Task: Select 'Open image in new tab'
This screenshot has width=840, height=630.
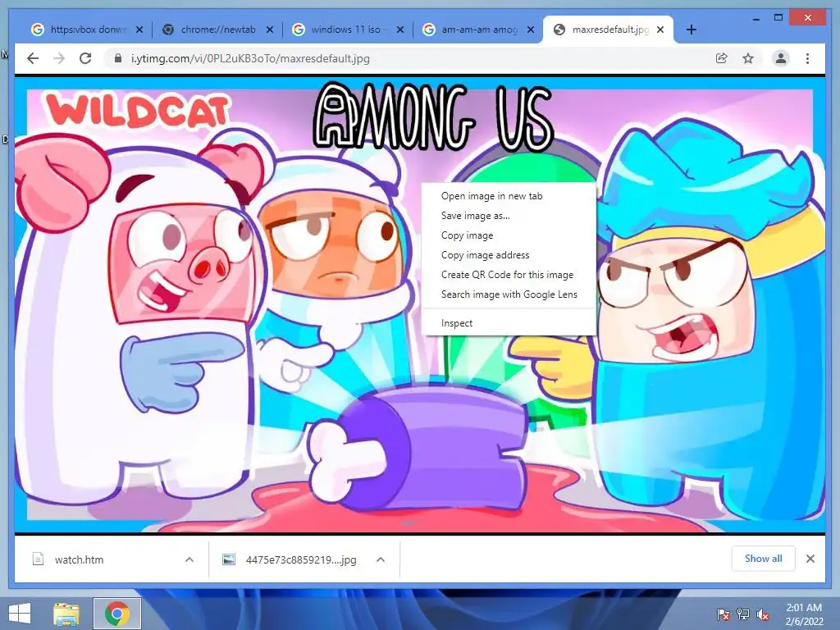Action: coord(509,196)
